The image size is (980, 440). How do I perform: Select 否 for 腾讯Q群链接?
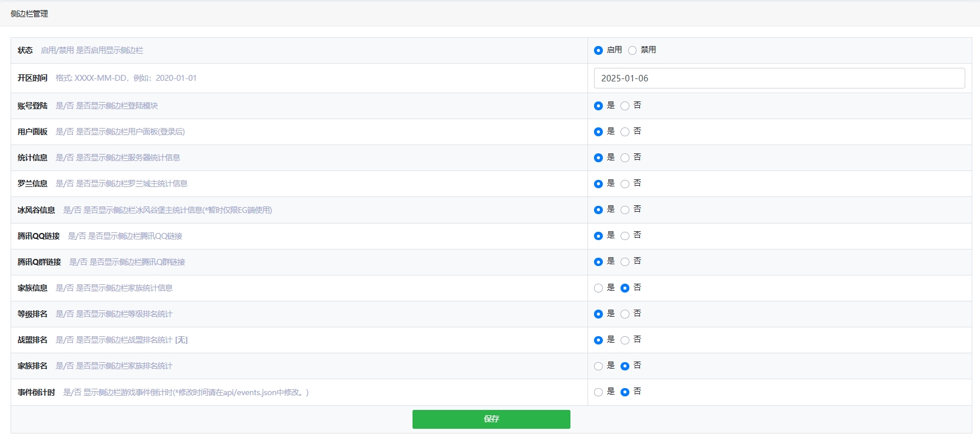625,262
